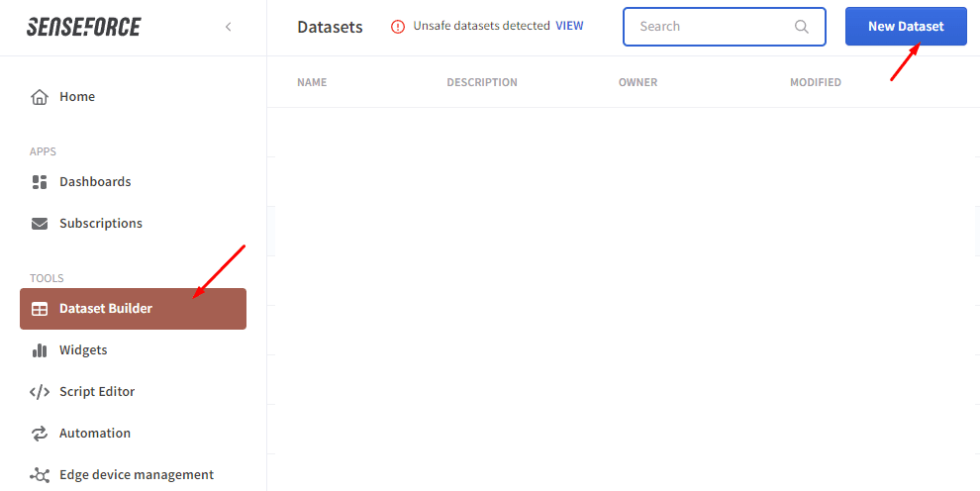
Task: Click the Script Editor code brackets icon
Action: coord(40,392)
